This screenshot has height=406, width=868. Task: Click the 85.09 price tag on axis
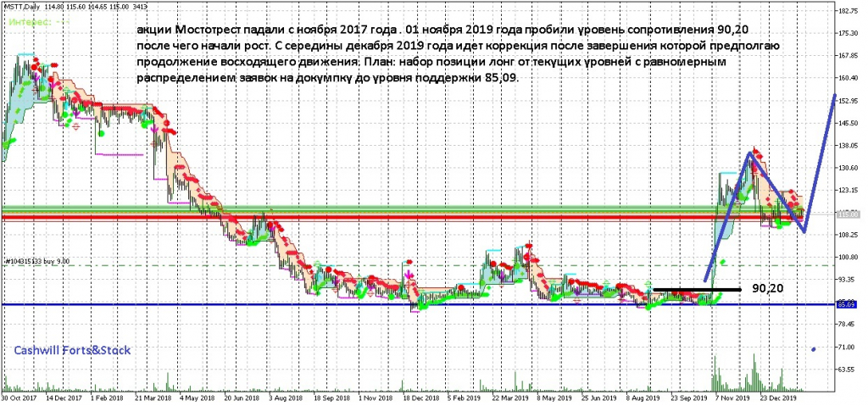(x=848, y=304)
